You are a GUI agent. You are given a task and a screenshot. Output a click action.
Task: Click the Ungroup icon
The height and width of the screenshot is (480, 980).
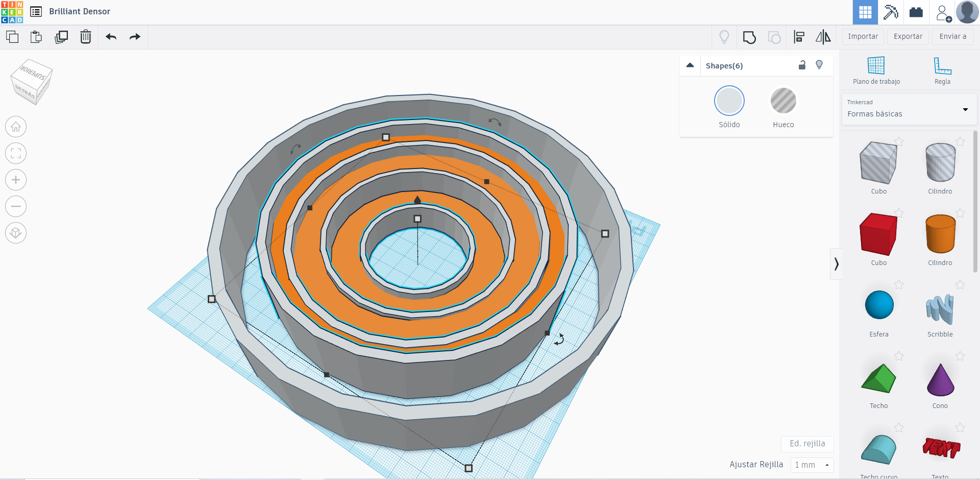774,37
